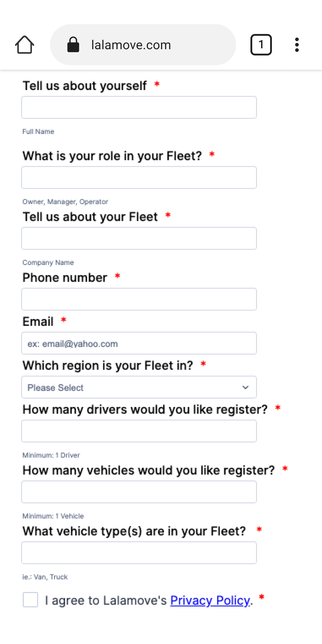Focus the number of drivers field
Viewport: 322px width, 644px height.
pyautogui.click(x=139, y=431)
